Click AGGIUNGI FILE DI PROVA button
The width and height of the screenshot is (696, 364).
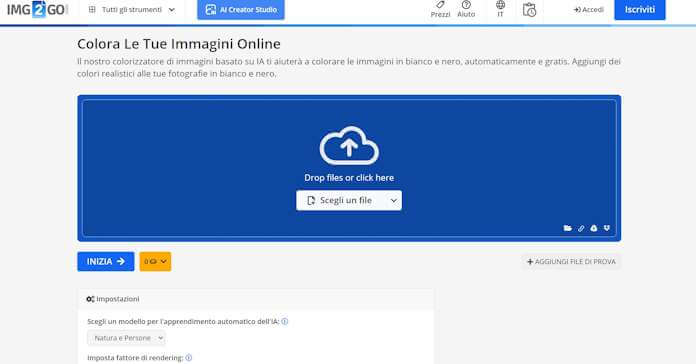pos(571,262)
